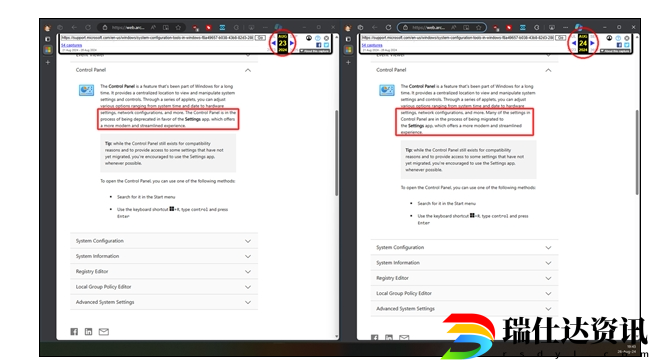This screenshot has height=364, width=657.
Task: Expand Local Group Policy Editor in left window
Action: coord(164,287)
